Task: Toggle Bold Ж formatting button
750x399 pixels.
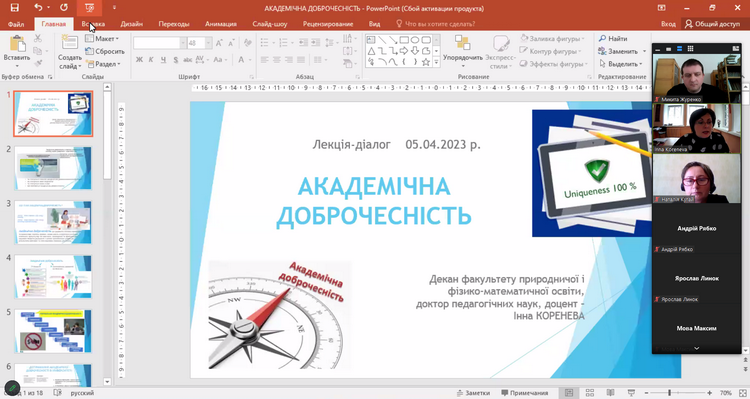Action: coord(139,60)
